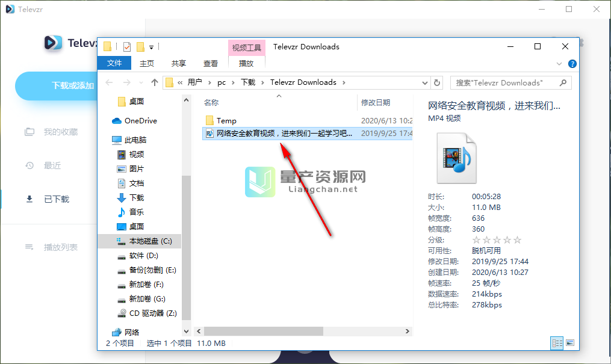Switch to details view icon
Screen dimensions: 611x364
click(x=557, y=343)
